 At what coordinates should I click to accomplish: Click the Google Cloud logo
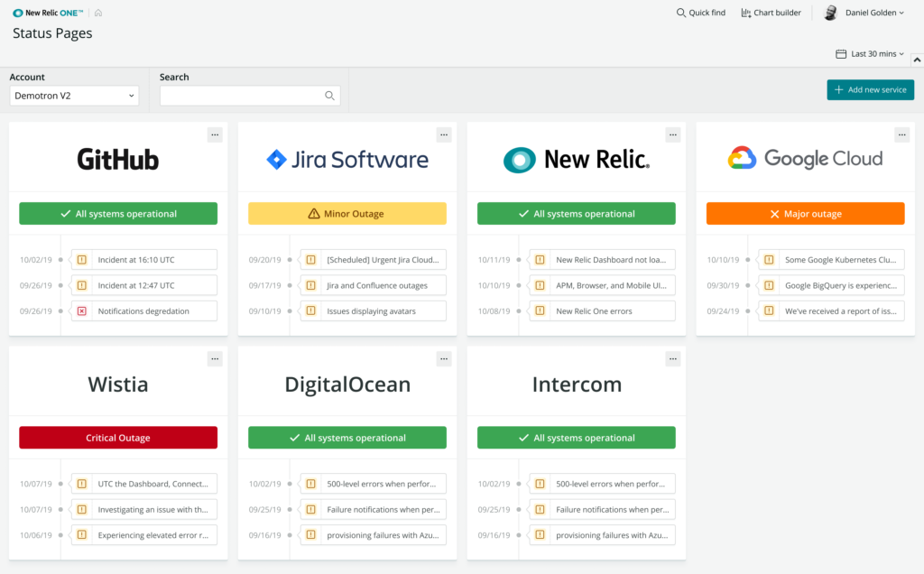(806, 159)
